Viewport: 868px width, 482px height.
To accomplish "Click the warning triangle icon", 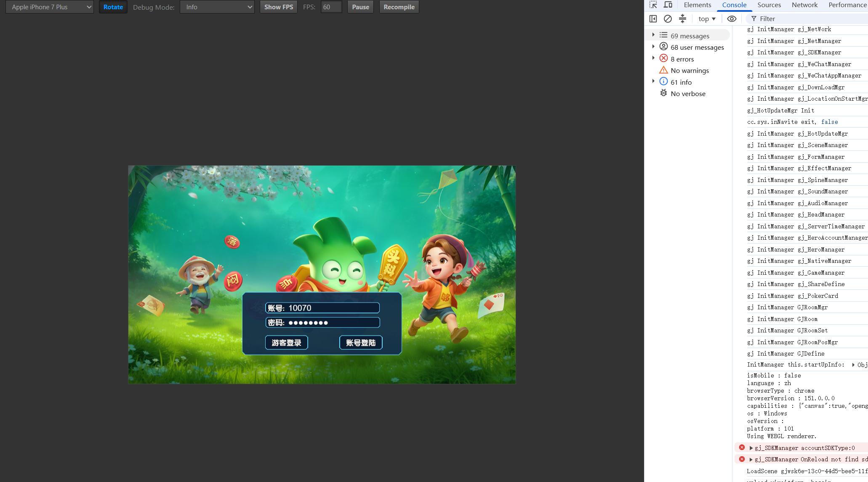I will point(663,70).
